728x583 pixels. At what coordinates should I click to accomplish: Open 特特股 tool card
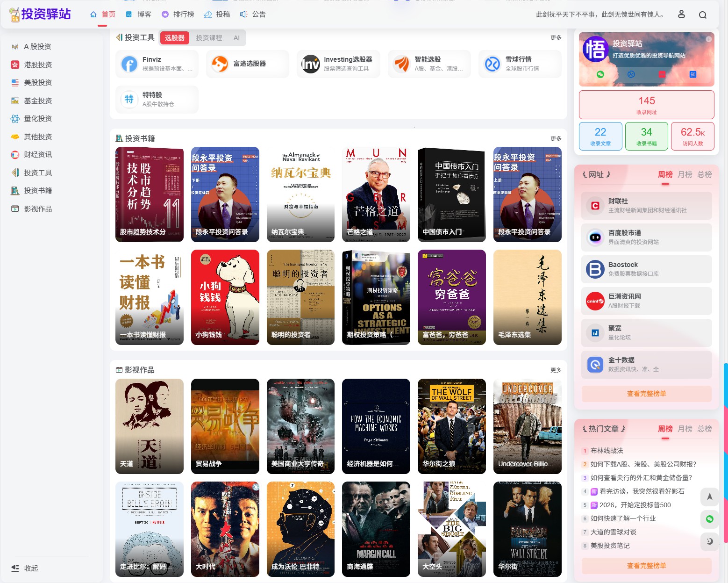[x=157, y=99]
